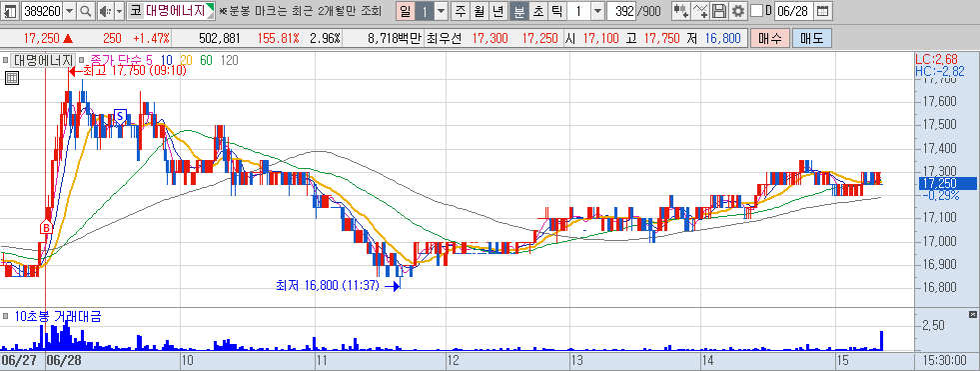Add a line indicator with the line-chart plus icon
The image size is (980, 371).
click(701, 11)
